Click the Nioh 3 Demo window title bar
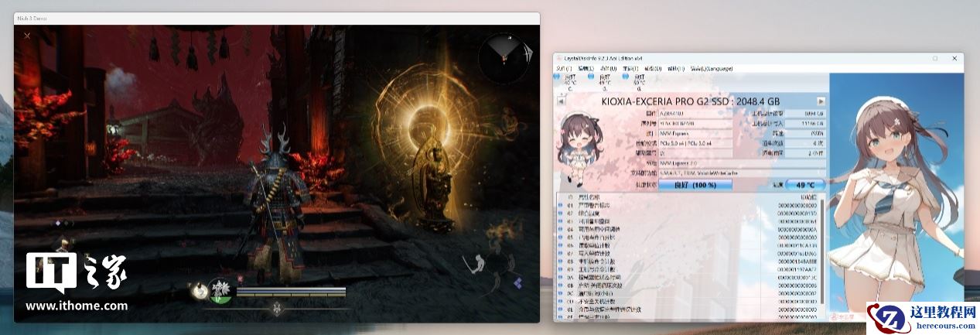 click(x=277, y=19)
